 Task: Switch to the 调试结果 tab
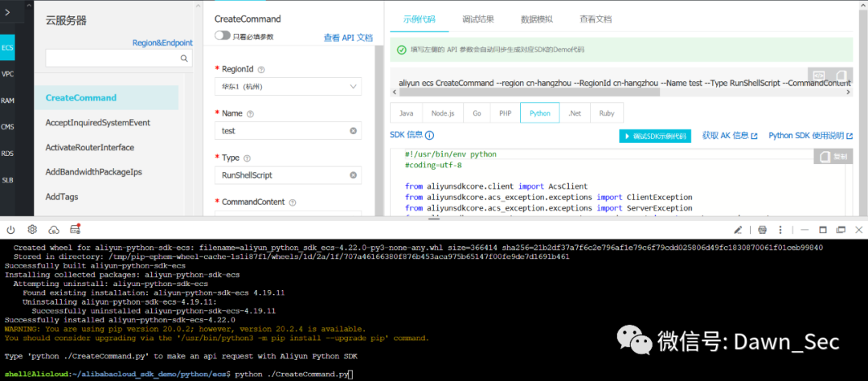tap(478, 18)
